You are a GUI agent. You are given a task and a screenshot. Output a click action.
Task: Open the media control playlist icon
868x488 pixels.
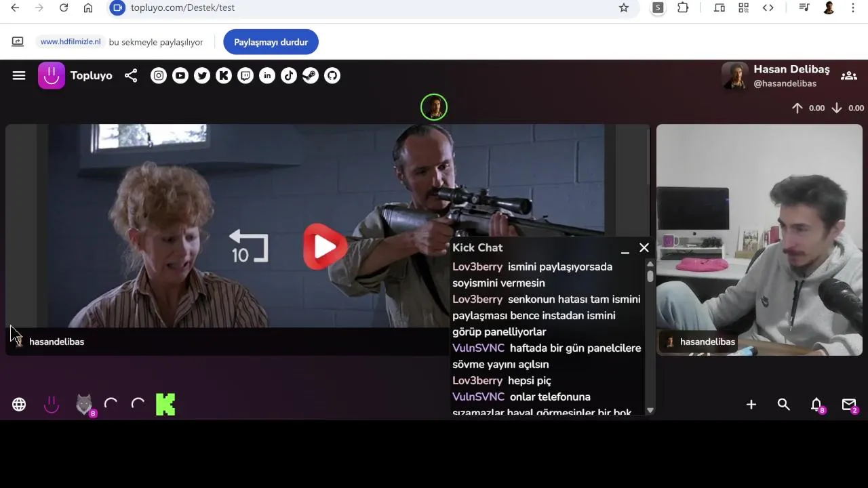pos(804,7)
